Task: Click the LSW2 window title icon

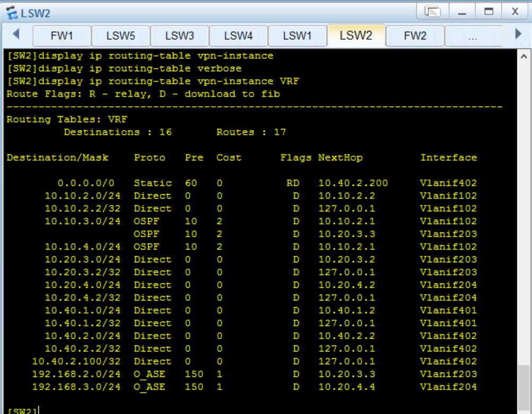Action: click(12, 13)
